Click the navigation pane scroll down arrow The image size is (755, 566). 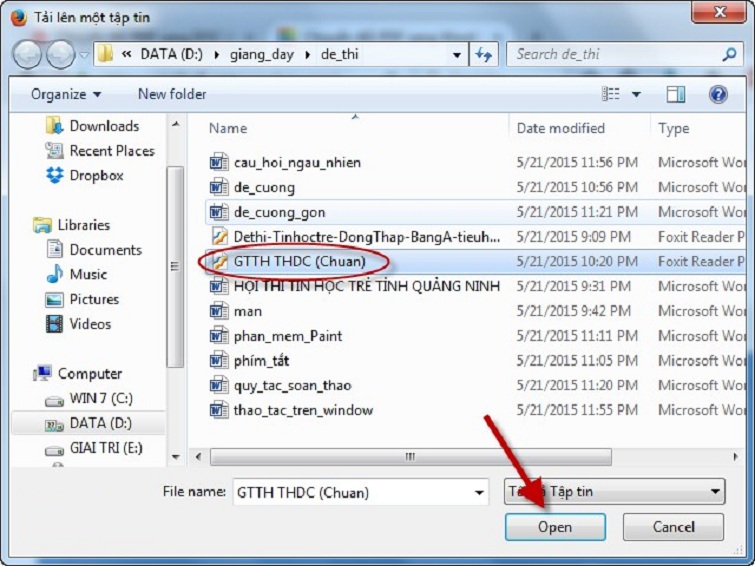tap(176, 457)
